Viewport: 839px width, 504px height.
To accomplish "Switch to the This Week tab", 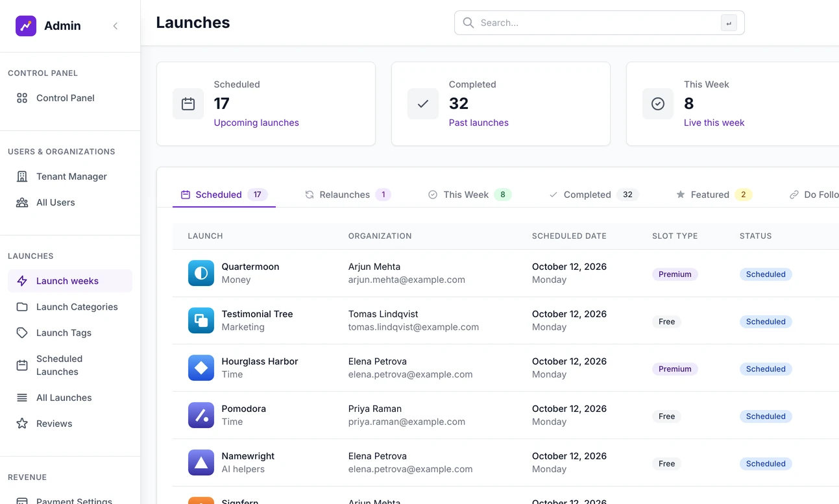I will (470, 195).
